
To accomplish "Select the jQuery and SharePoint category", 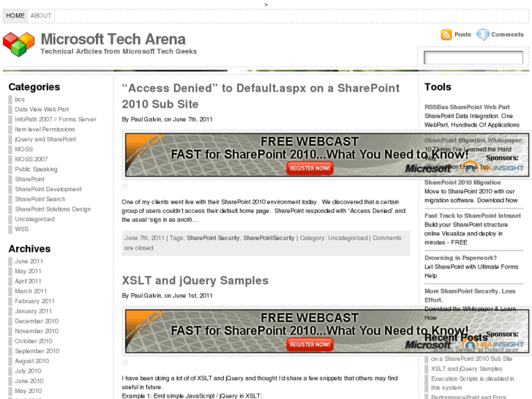I will 45,139.
